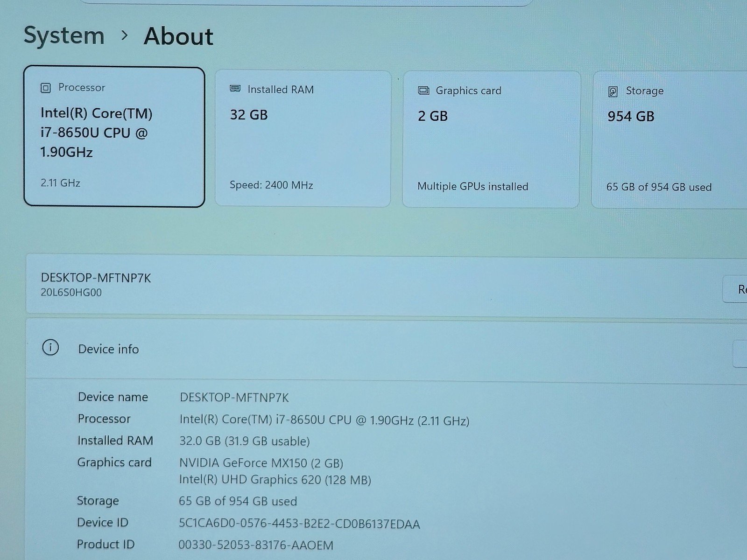Image resolution: width=747 pixels, height=560 pixels.
Task: Click the Processor label in Device info list
Action: pos(104,419)
